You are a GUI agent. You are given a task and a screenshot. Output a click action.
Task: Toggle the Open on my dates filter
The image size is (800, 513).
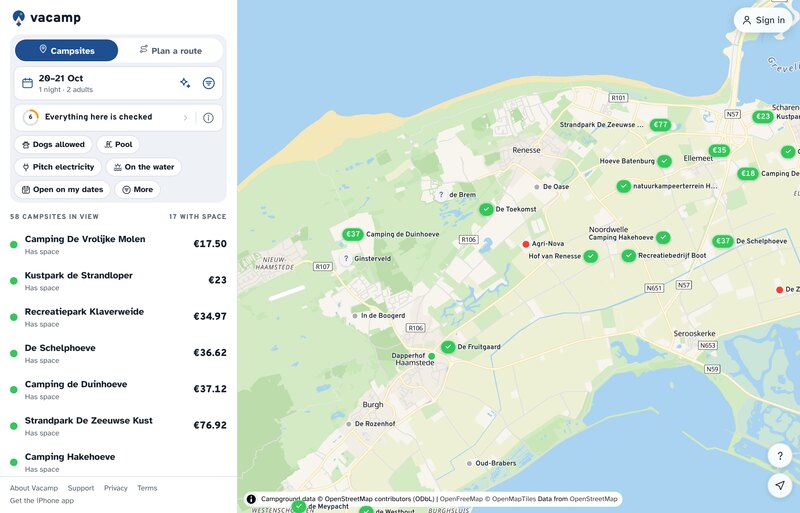coord(62,189)
